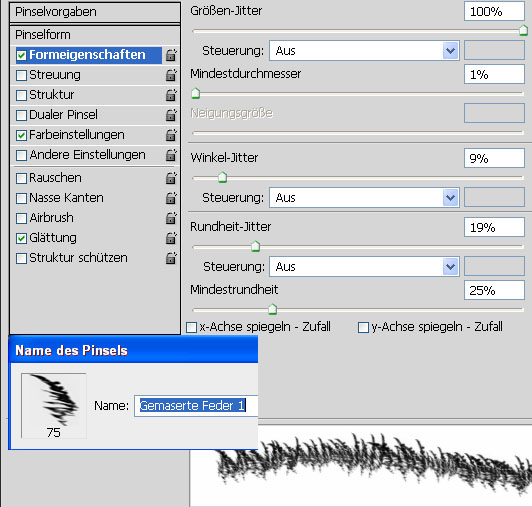Toggle lock icon beside Streuung
The height and width of the screenshot is (507, 532).
pyautogui.click(x=171, y=75)
